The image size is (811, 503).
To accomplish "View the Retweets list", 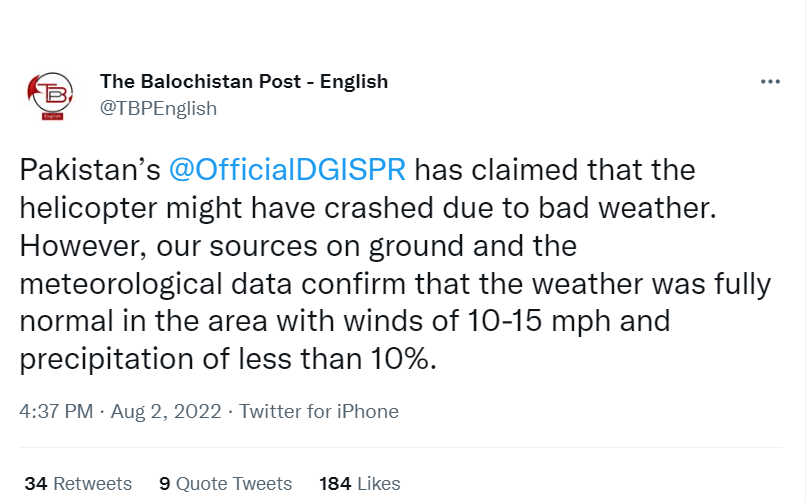I will click(78, 484).
